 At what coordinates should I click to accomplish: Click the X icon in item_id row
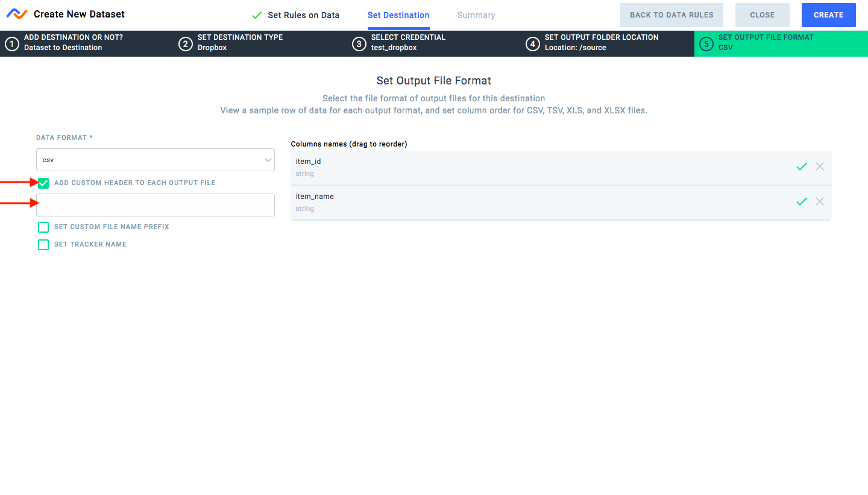point(820,166)
